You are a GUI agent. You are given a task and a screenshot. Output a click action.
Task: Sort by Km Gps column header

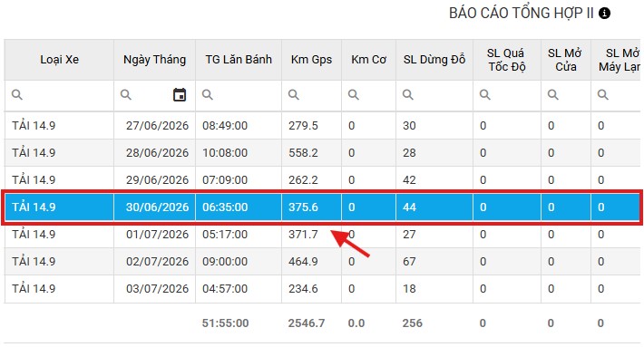click(x=311, y=60)
